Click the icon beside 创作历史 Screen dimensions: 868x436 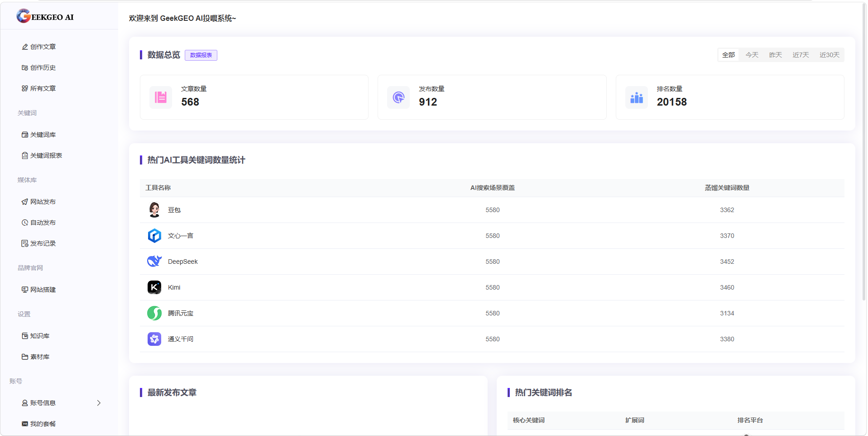click(25, 68)
